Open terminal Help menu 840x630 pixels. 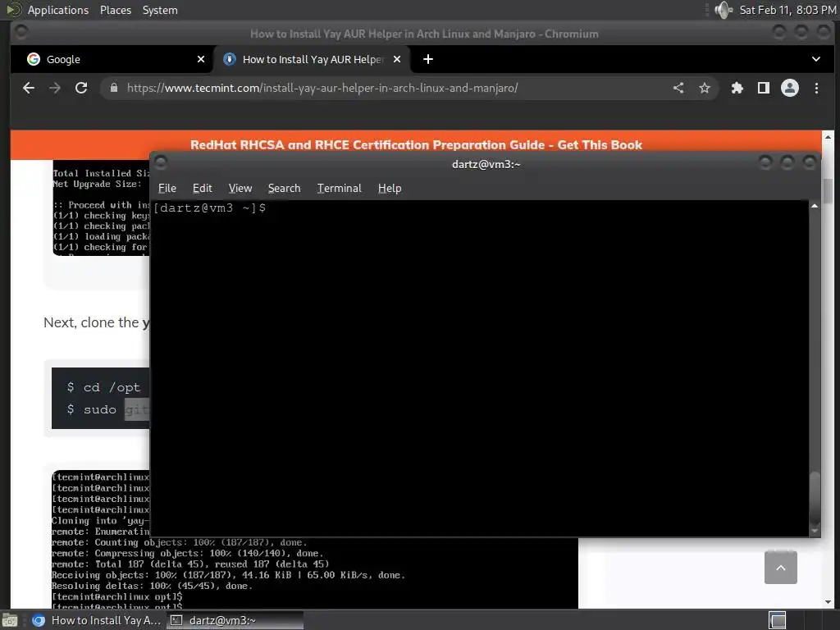point(390,188)
